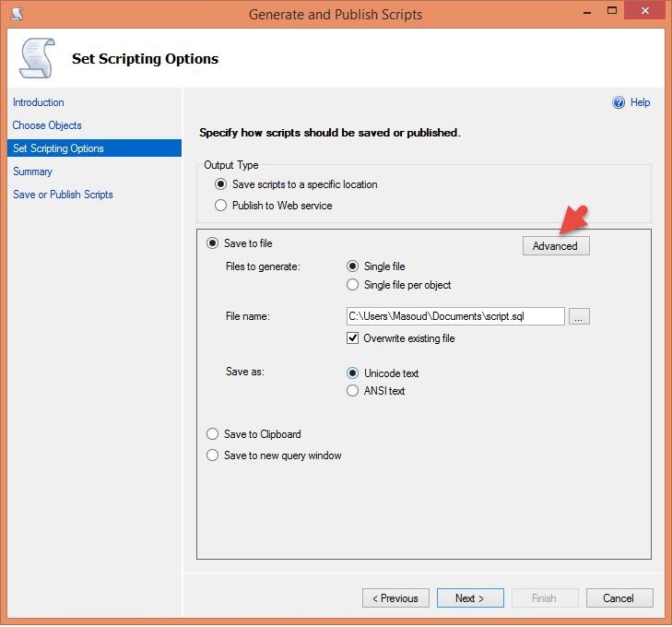Viewport: 672px width, 627px height.
Task: Click the browse ellipsis button for file name
Action: coord(579,316)
